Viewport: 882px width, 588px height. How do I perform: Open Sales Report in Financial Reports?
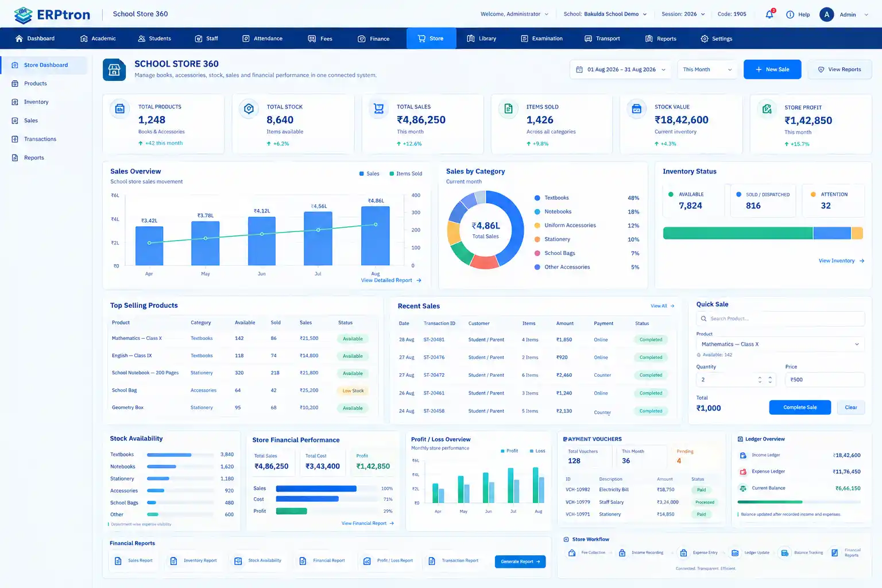134,561
